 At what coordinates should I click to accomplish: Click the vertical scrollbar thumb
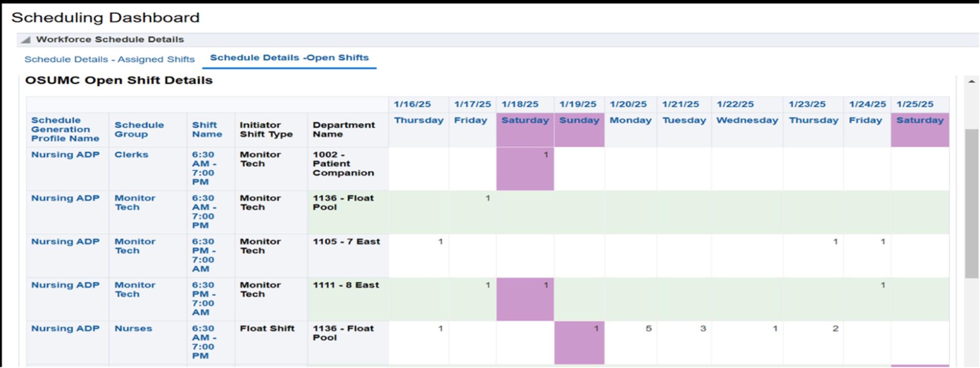click(x=972, y=203)
